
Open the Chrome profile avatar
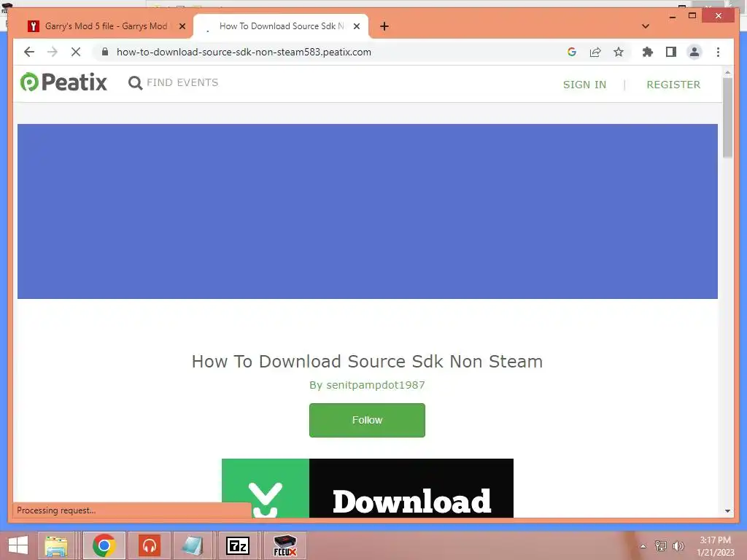click(x=694, y=52)
